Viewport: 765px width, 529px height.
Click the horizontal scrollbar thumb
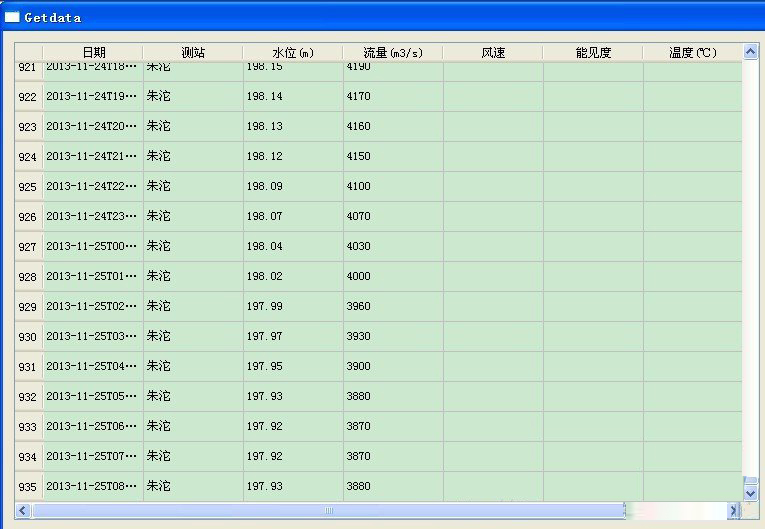pyautogui.click(x=327, y=511)
